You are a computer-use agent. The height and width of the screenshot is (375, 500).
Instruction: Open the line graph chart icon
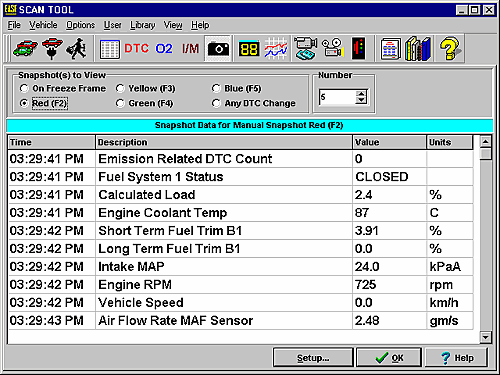click(276, 49)
